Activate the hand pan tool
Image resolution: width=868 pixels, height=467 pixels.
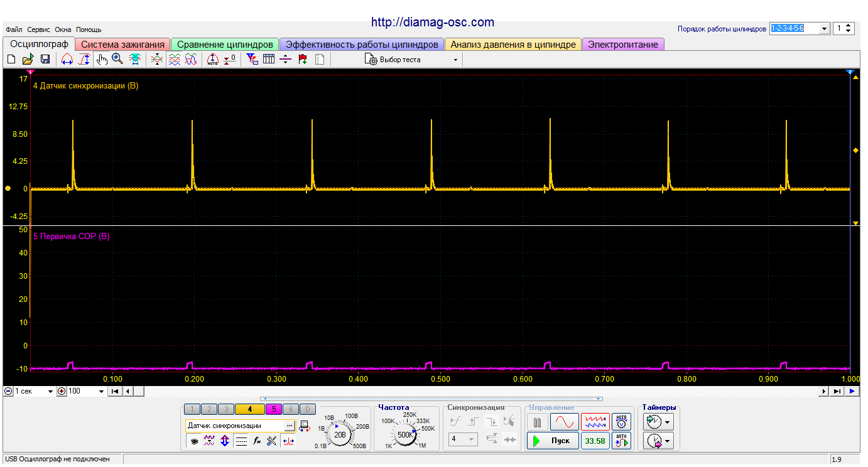(102, 59)
